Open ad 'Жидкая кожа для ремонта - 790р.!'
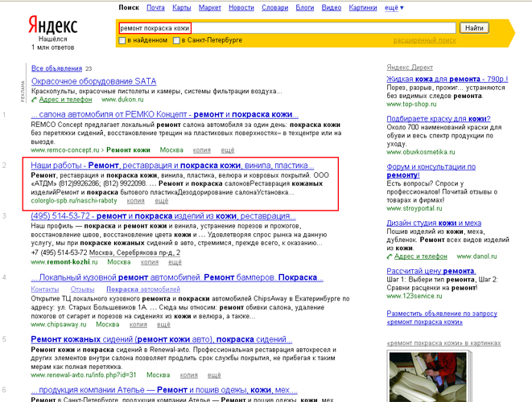532x402 pixels. coord(447,79)
